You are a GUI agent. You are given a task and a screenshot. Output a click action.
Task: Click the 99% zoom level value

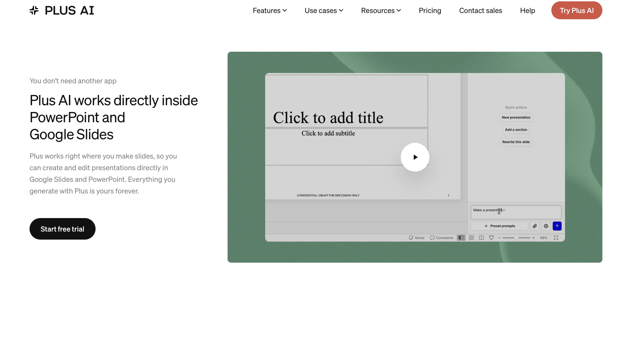(x=544, y=238)
